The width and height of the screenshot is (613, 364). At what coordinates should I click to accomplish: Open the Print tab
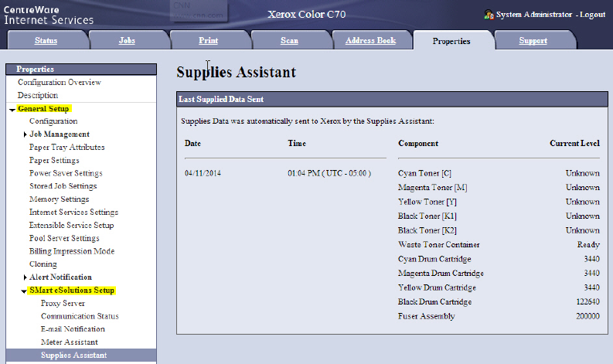pyautogui.click(x=209, y=40)
